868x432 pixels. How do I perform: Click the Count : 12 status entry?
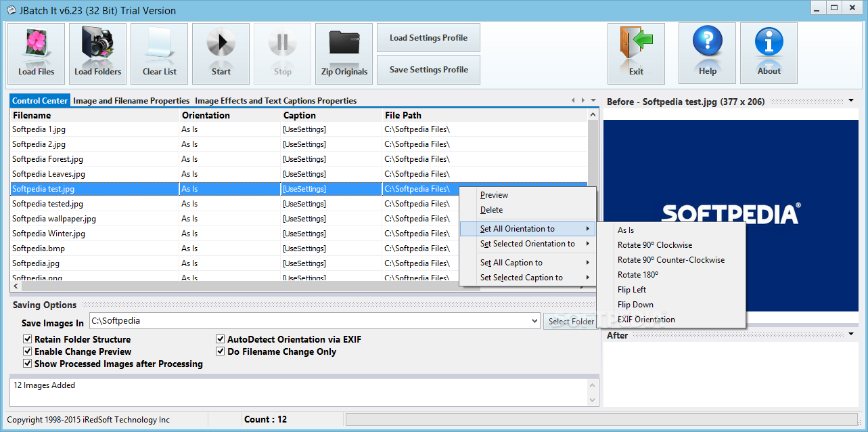tap(265, 420)
